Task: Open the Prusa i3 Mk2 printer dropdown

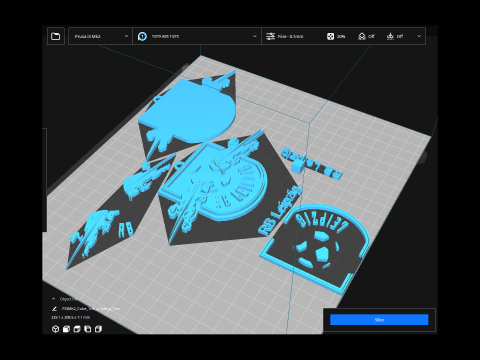Action: (100, 36)
